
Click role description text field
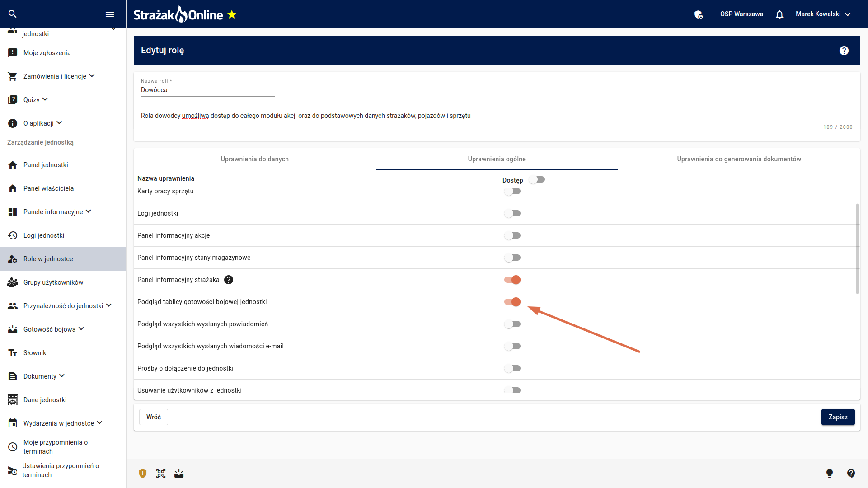(497, 116)
